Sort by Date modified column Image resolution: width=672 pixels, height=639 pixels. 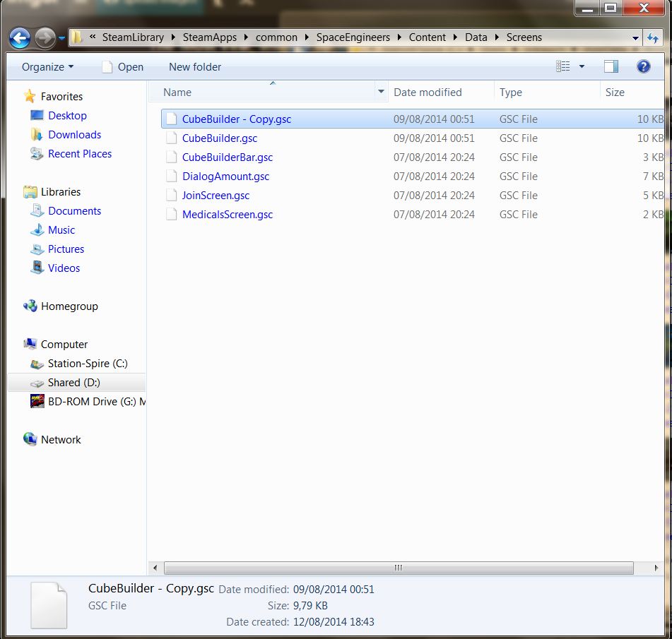coord(441,92)
